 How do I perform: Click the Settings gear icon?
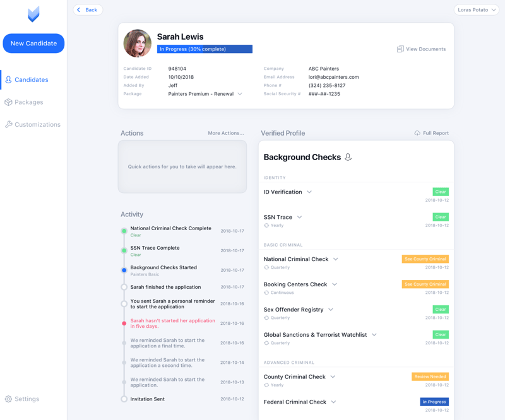[x=8, y=399]
